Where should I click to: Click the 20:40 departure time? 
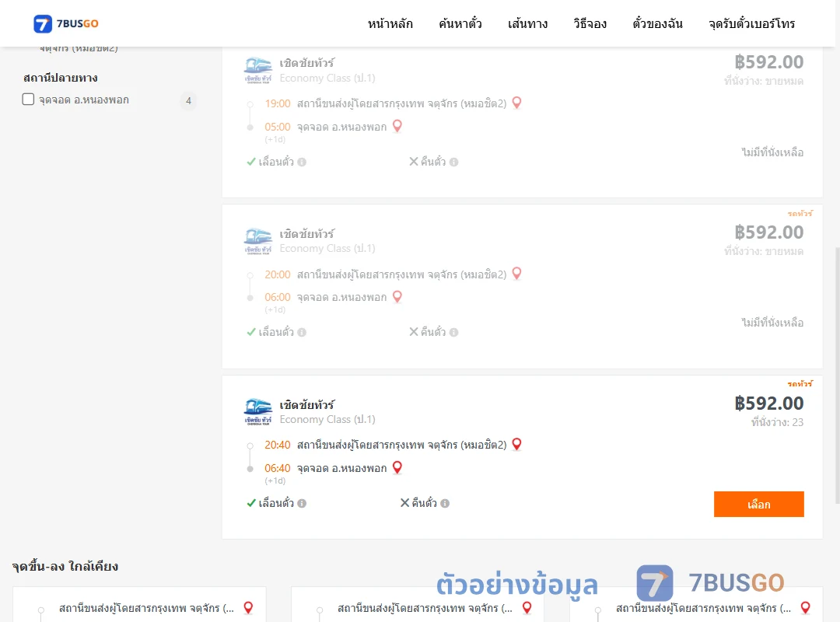[x=278, y=445]
